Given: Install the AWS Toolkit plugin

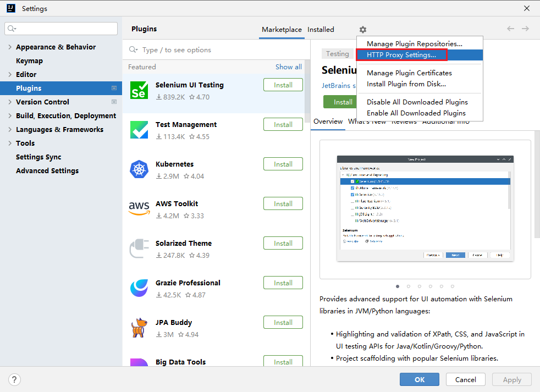Looking at the screenshot, I should (x=283, y=203).
